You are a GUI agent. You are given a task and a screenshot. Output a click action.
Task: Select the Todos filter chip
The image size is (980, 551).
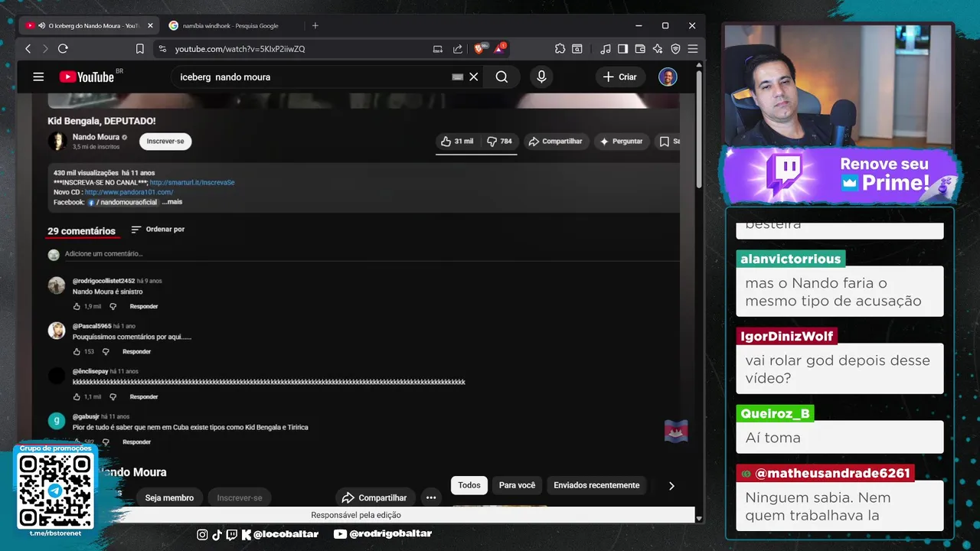coord(469,485)
